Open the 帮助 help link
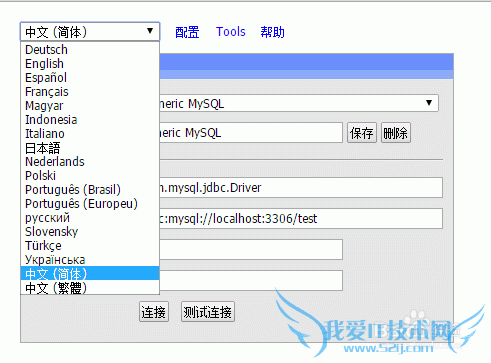The width and height of the screenshot is (491, 363). tap(272, 32)
